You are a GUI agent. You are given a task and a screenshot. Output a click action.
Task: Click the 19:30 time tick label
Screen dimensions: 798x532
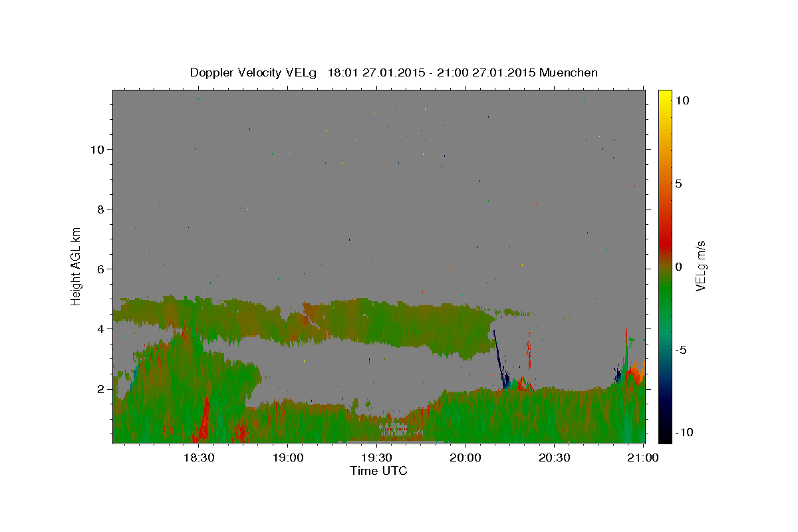tap(376, 458)
